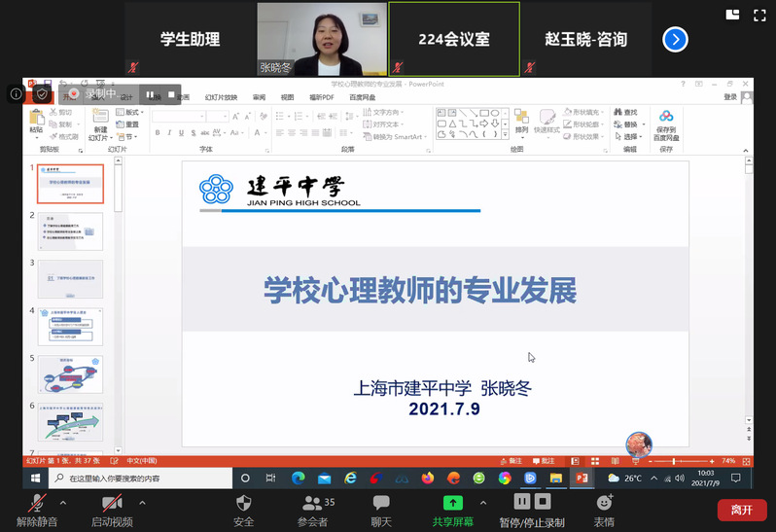Viewport: 776px width, 532px height.
Task: Click 保存到百度网盘 cloud save icon
Action: point(666,125)
